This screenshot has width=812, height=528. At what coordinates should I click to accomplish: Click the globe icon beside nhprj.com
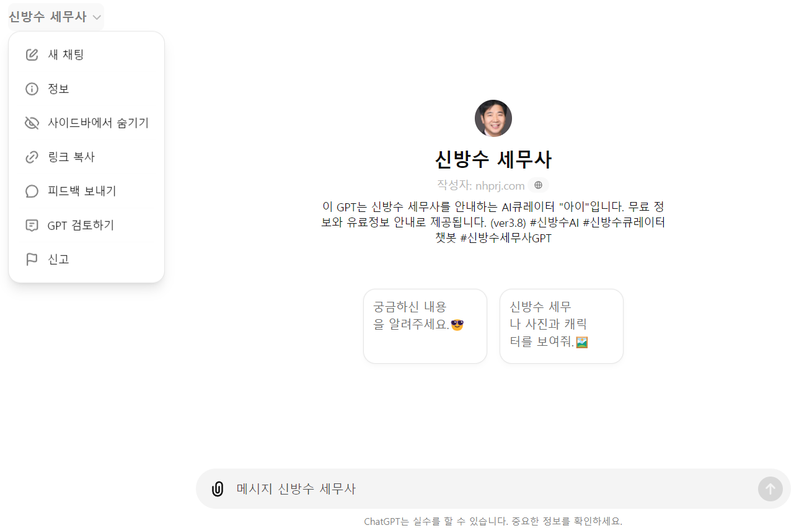click(x=538, y=185)
